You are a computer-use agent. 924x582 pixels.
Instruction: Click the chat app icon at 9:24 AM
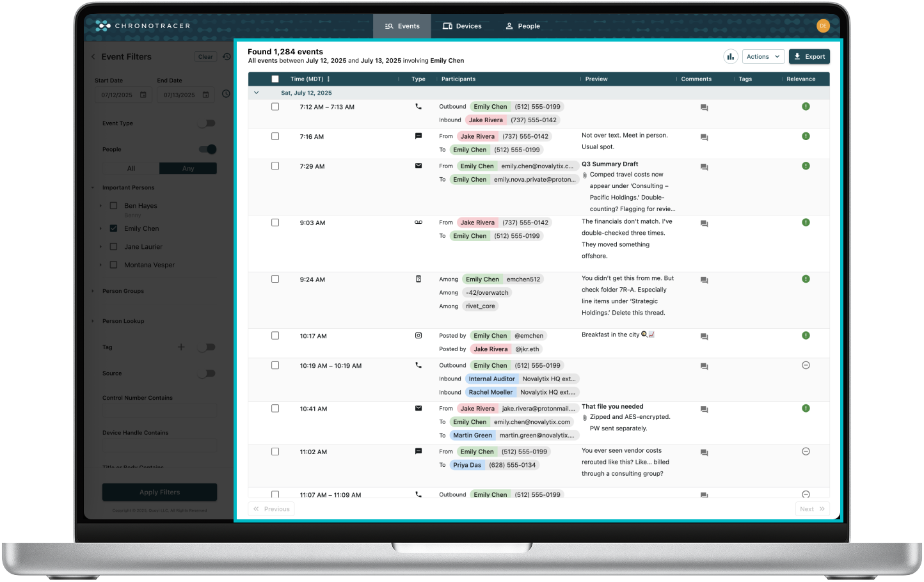(x=418, y=279)
